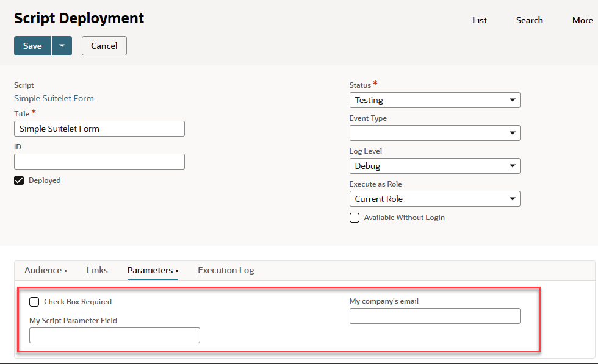Viewport: 598px width, 364px height.
Task: Expand the Status dropdown
Action: point(434,100)
